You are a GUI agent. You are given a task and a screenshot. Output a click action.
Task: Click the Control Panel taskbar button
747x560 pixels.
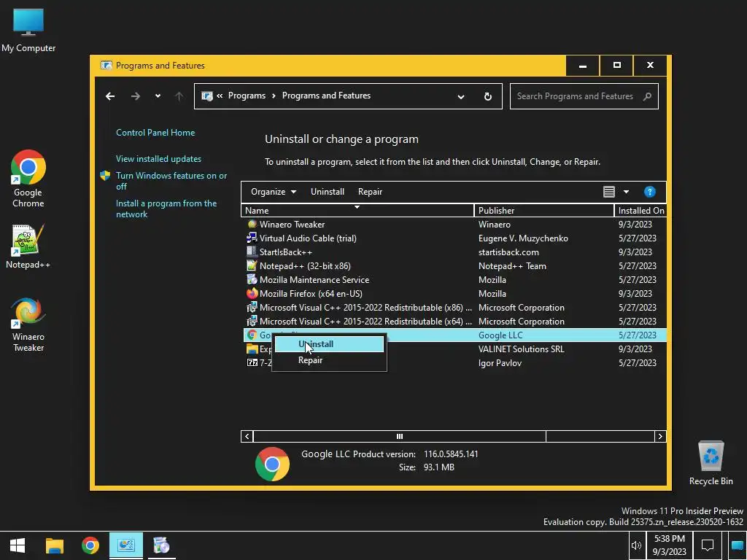(125, 545)
